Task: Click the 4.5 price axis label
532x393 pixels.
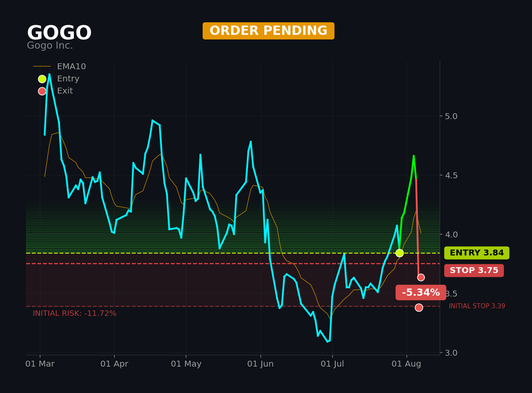Action: [451, 175]
